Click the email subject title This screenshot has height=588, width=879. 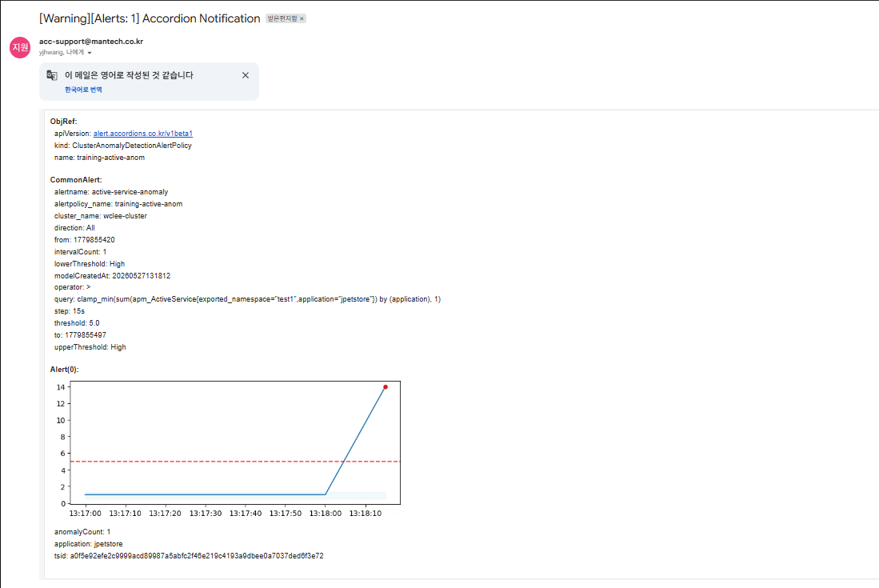pyautogui.click(x=150, y=18)
